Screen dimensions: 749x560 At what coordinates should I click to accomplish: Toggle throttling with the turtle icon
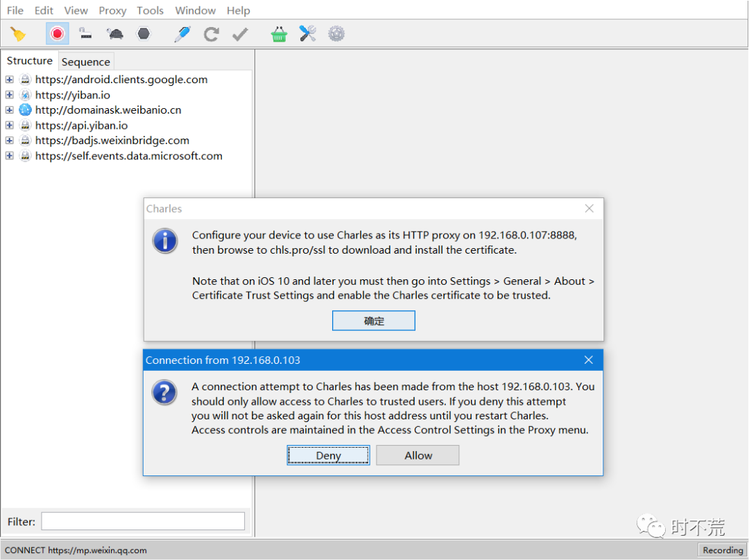[x=115, y=34]
